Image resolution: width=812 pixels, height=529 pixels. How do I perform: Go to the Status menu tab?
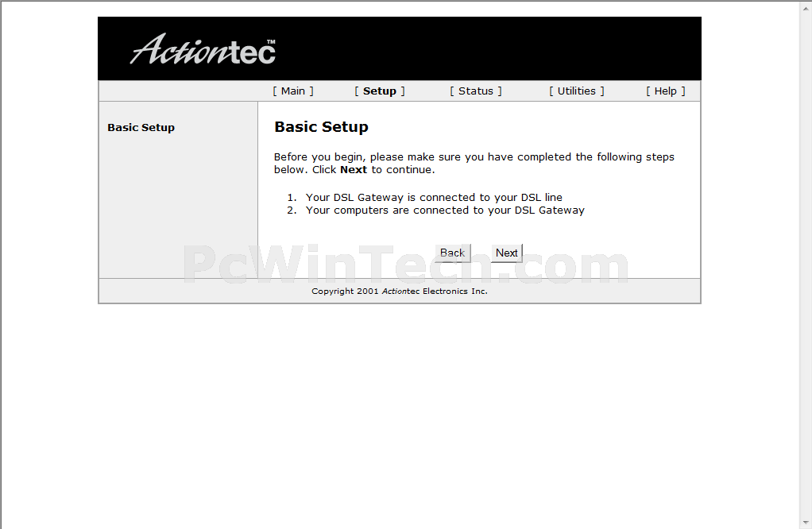(475, 91)
